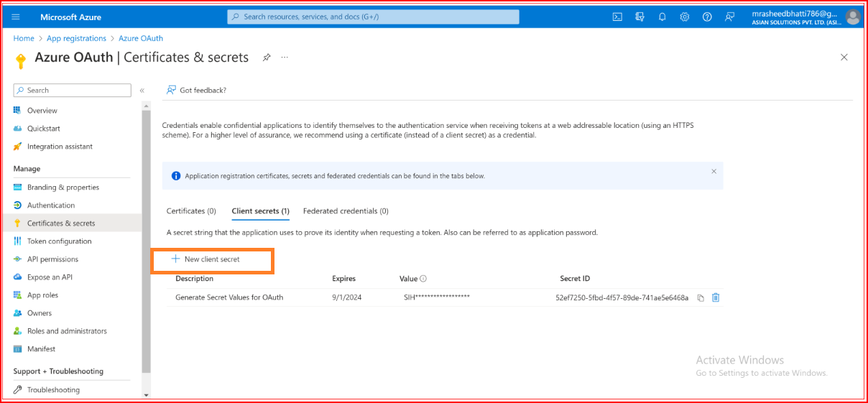Open Directories and subscriptions filter icon

[x=640, y=17]
